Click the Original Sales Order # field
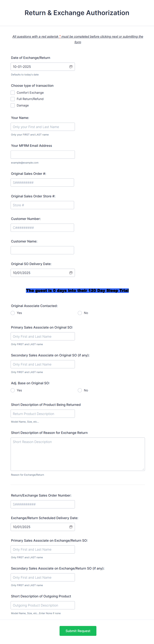This screenshot has height=644, width=154. (42, 182)
